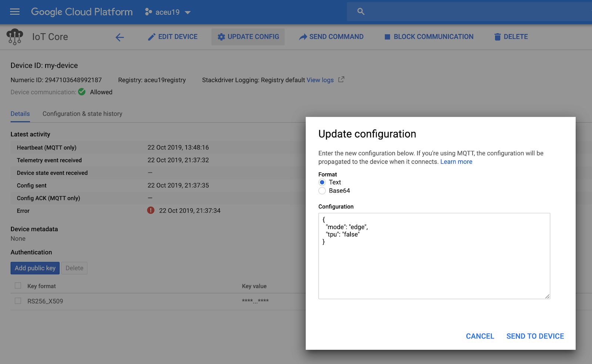Click the IoT Core product icon
Screen dimensions: 592x364
15,37
